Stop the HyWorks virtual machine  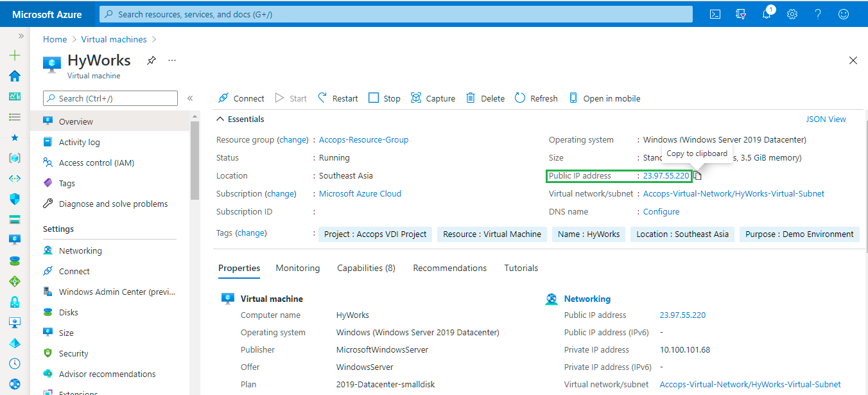(385, 98)
